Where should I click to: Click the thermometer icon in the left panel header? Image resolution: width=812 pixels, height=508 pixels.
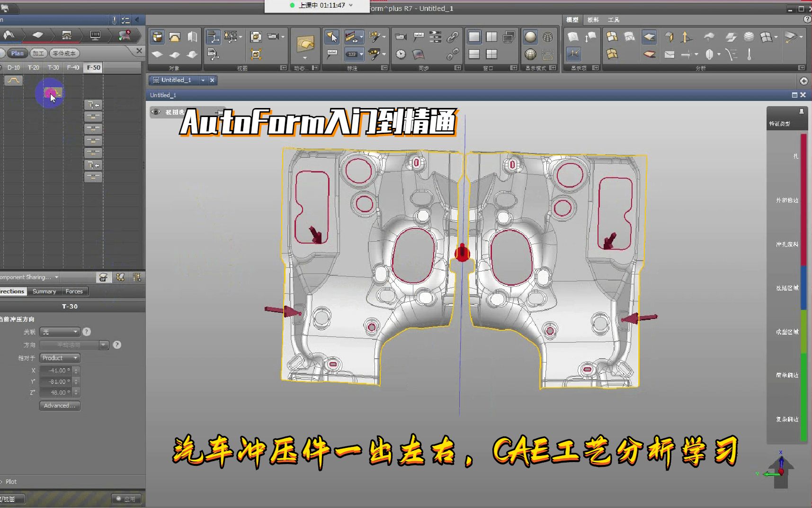(x=114, y=20)
